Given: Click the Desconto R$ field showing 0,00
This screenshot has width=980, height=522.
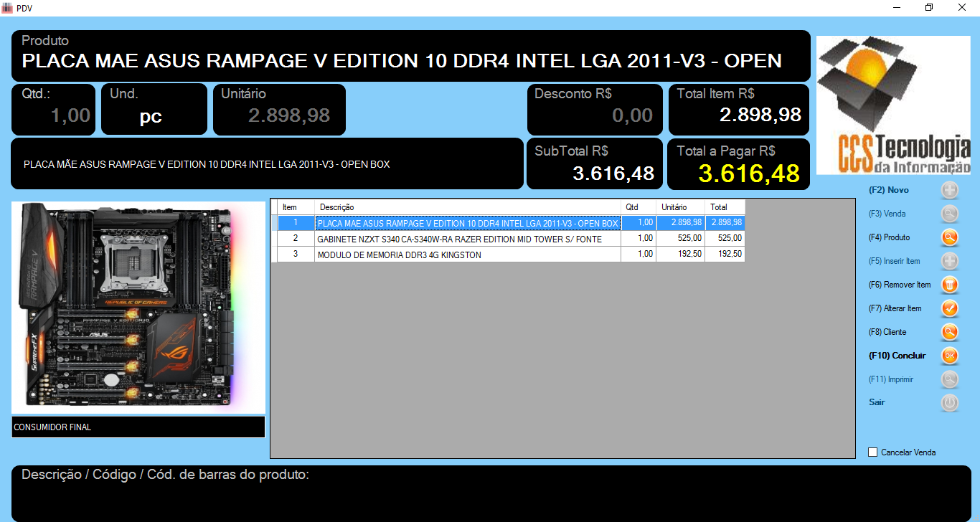Looking at the screenshot, I should point(595,110).
